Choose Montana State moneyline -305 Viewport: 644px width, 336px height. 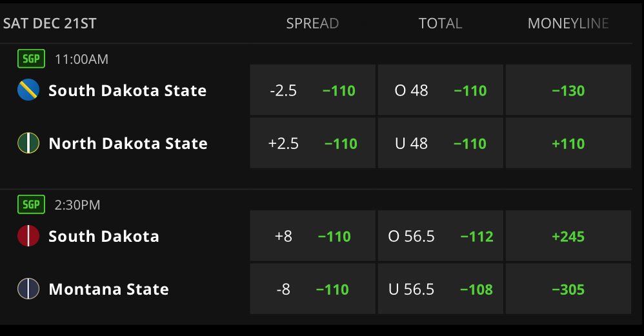[x=569, y=289]
